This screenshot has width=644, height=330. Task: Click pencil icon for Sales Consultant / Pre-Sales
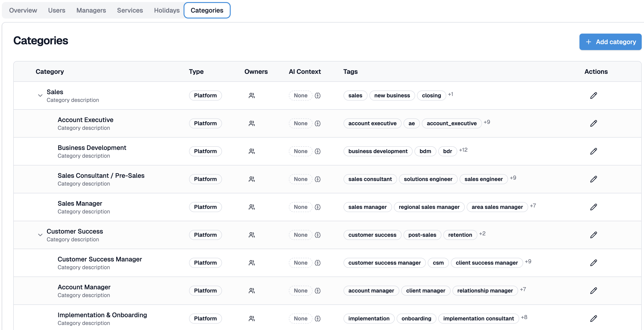click(x=593, y=179)
